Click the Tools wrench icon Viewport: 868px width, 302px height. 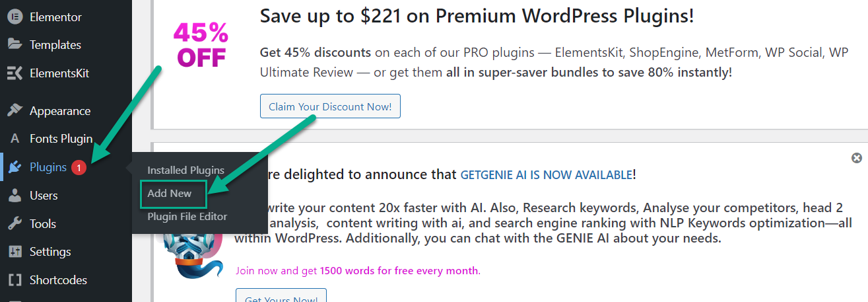tap(15, 224)
